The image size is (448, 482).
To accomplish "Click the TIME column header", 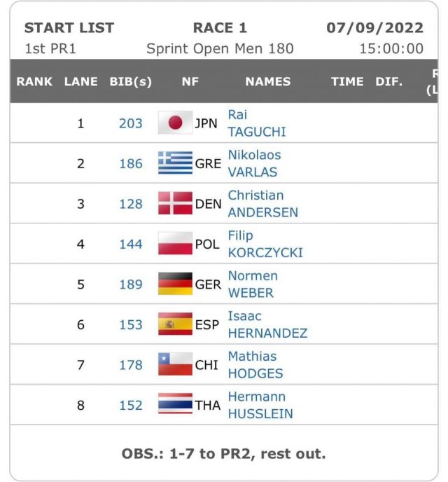I will (347, 81).
